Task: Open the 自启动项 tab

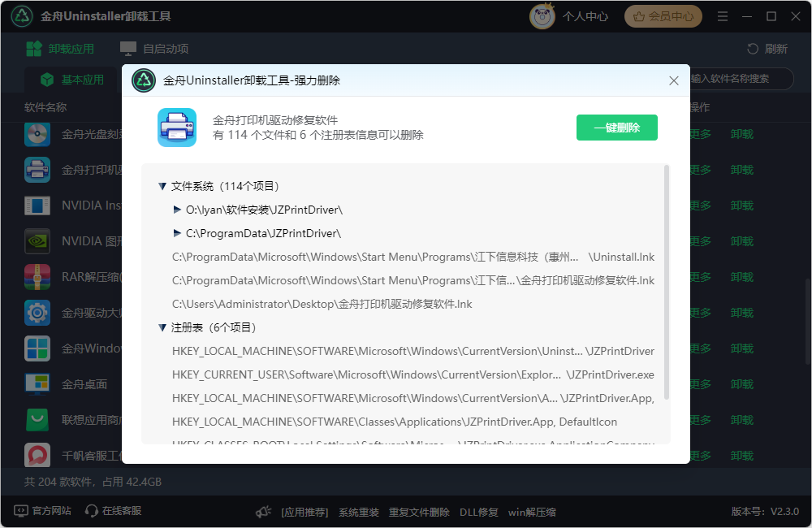Action: click(x=154, y=49)
